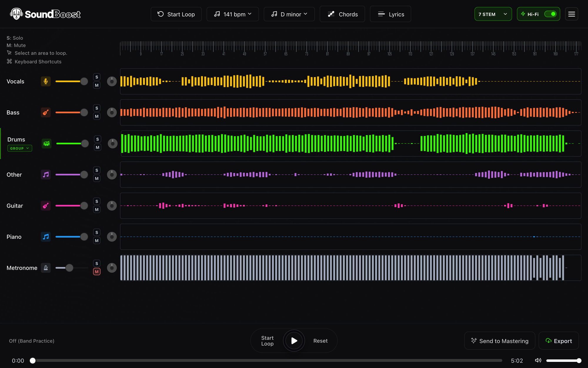588x368 pixels.
Task: Unmute the Metronome track
Action: pyautogui.click(x=97, y=271)
